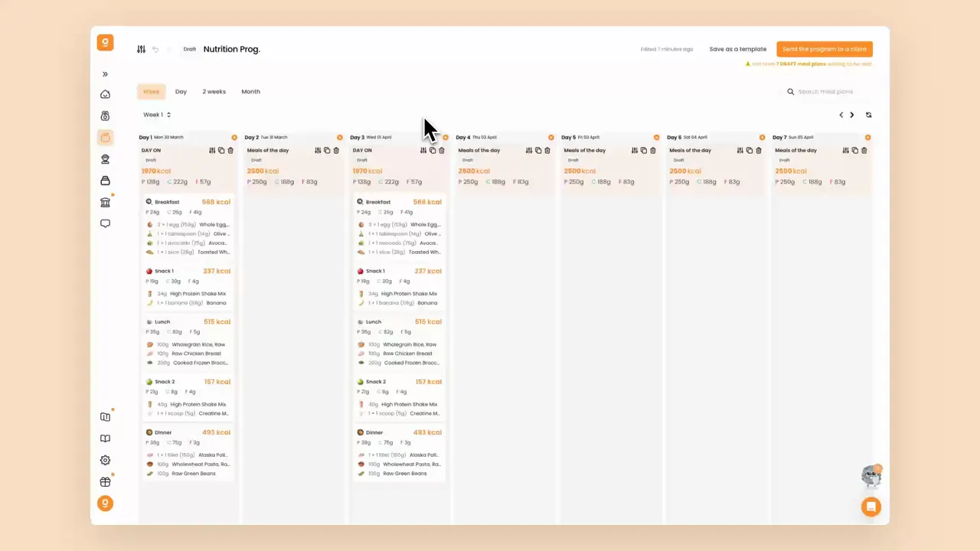This screenshot has height=551, width=980.
Task: Delete the Day 7 meal plan with the trash icon
Action: pos(864,151)
